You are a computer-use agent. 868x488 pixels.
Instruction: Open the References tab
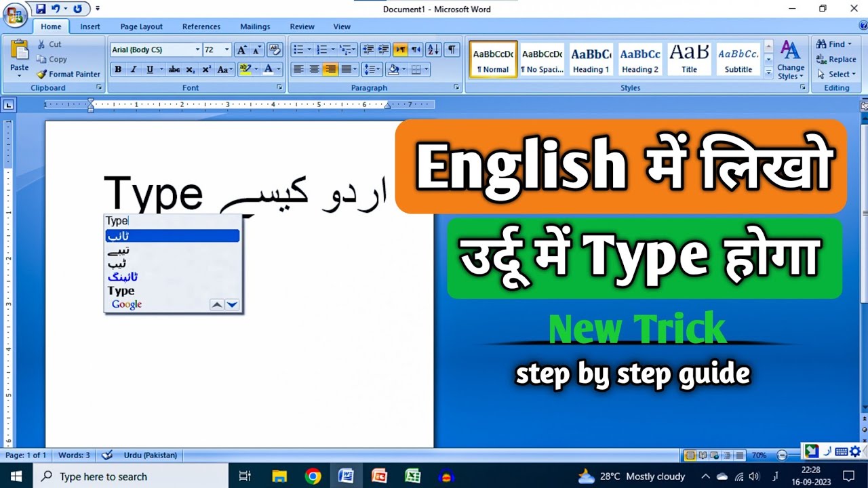pos(201,26)
